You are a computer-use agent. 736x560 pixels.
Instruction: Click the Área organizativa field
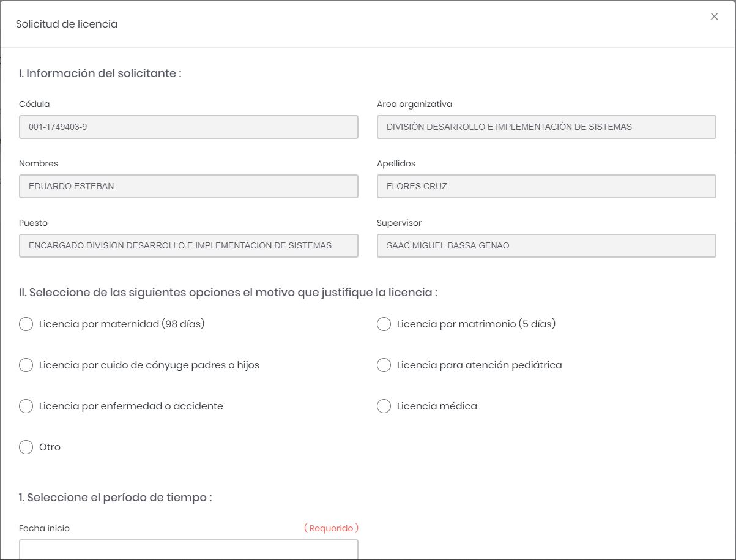tap(546, 127)
